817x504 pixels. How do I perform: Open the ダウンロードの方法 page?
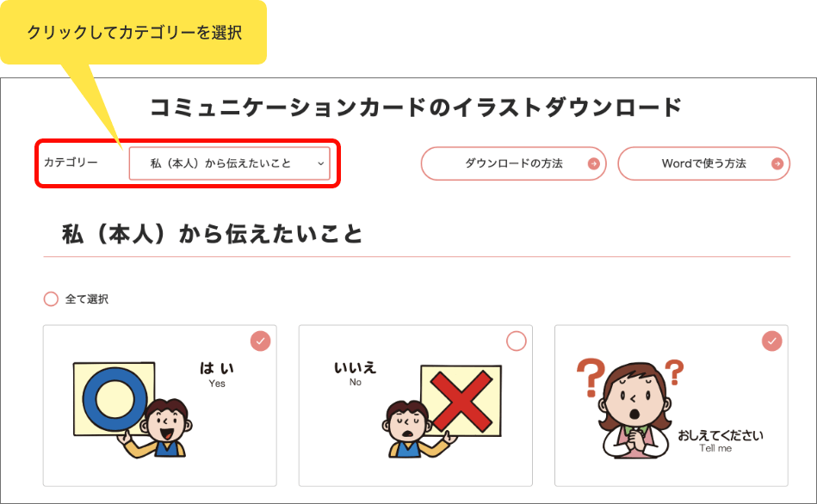click(514, 163)
